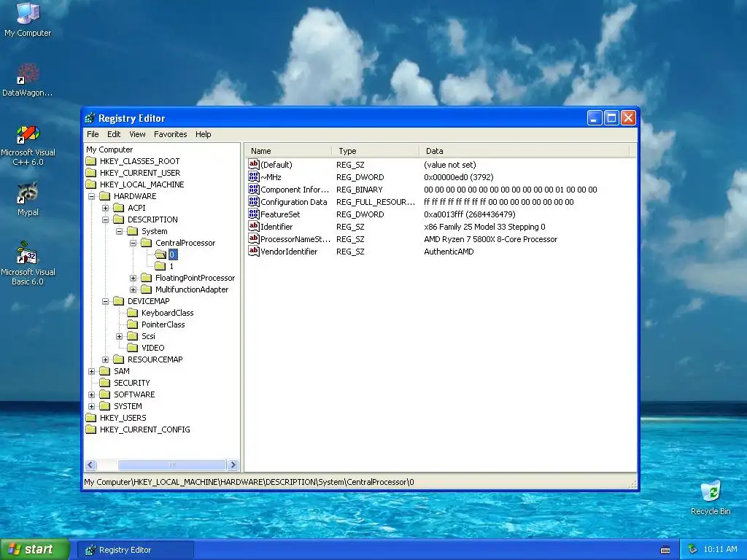Image resolution: width=747 pixels, height=560 pixels.
Task: Open My Computer desktop icon
Action: coord(28,20)
